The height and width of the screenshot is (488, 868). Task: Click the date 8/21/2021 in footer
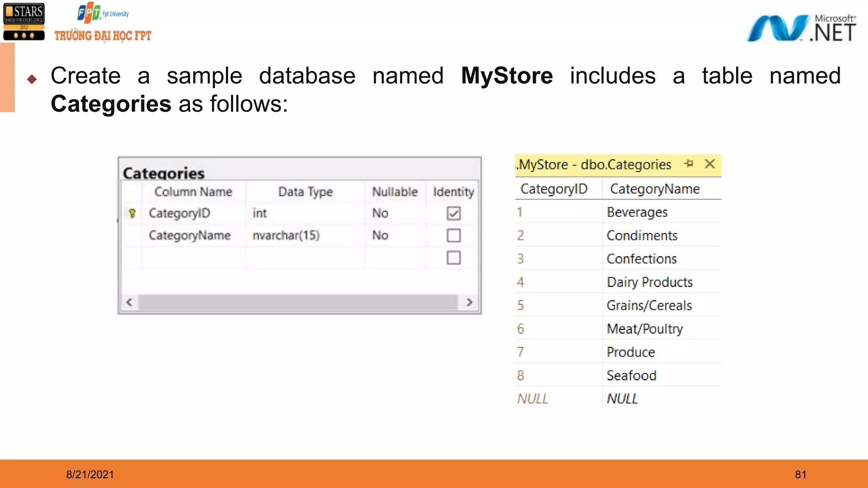coord(90,474)
